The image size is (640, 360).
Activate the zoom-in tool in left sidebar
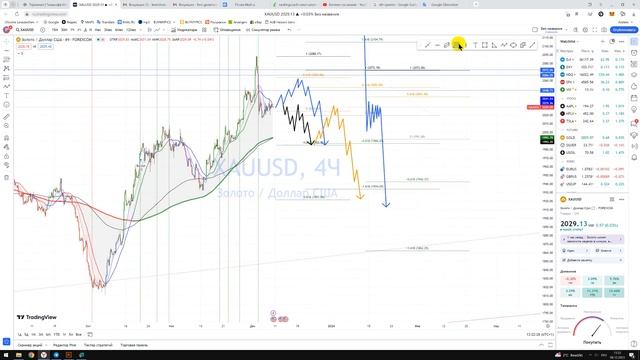[x=6, y=126]
